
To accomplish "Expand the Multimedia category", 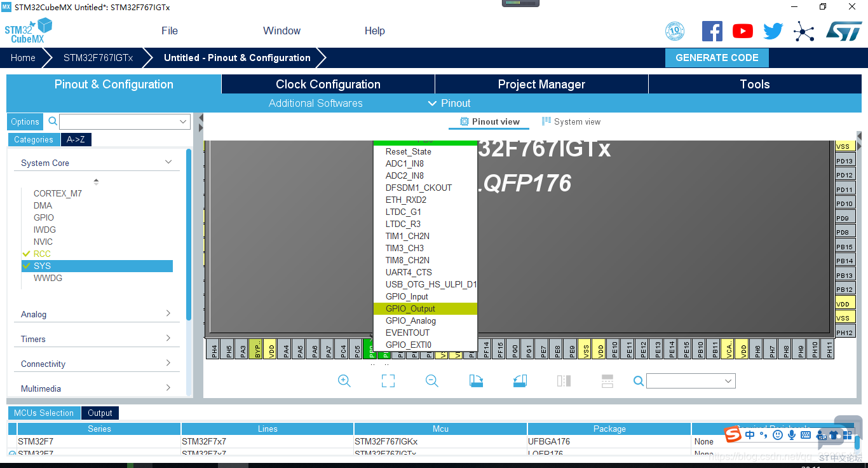I will tap(168, 388).
